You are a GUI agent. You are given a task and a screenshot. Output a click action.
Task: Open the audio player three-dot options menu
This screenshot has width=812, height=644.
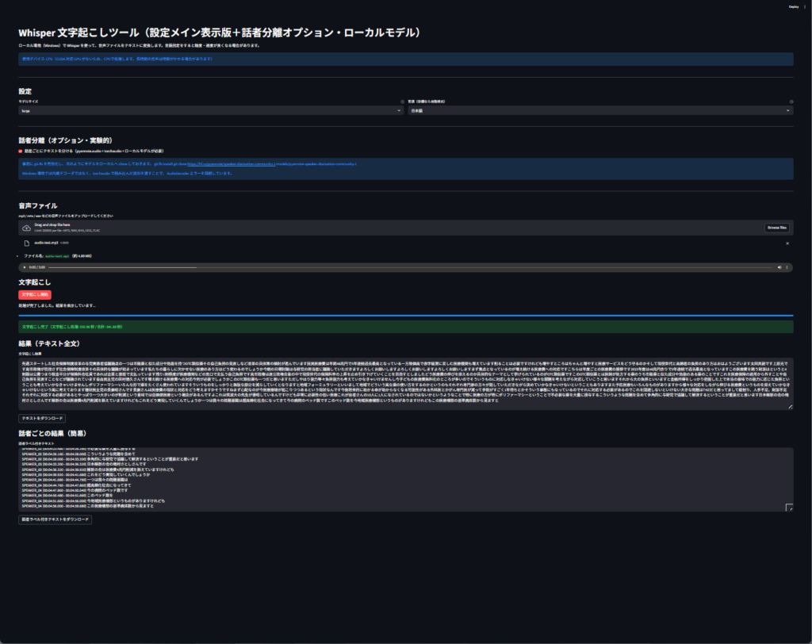(787, 267)
